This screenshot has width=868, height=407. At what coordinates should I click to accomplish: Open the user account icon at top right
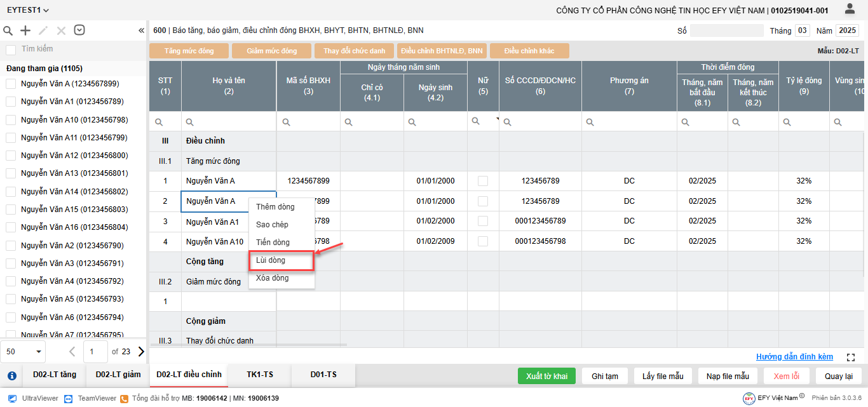click(850, 9)
